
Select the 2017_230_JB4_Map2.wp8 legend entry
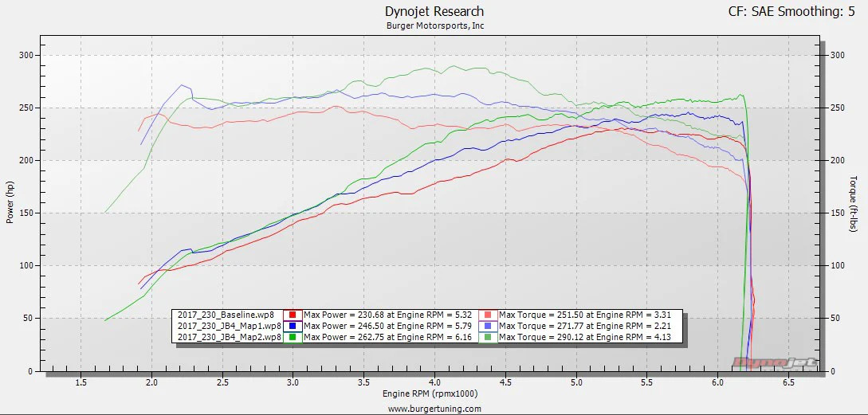tap(226, 337)
